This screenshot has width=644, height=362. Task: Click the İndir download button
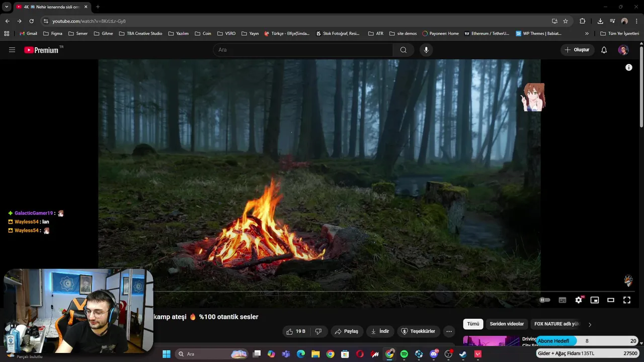[x=380, y=331]
